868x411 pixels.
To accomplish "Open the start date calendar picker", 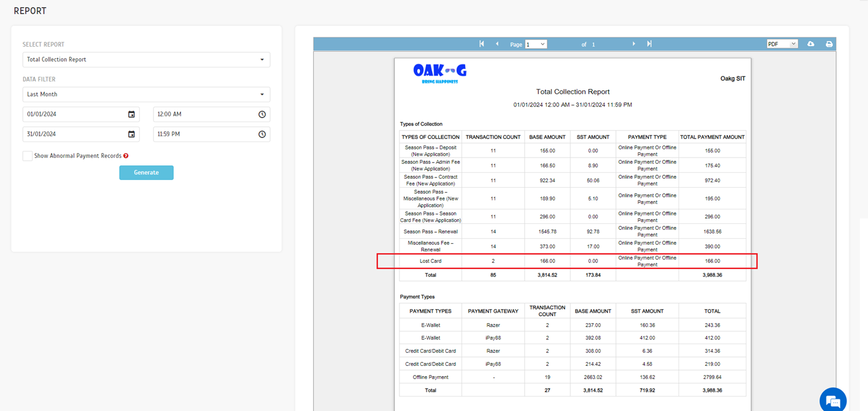I will tap(131, 114).
